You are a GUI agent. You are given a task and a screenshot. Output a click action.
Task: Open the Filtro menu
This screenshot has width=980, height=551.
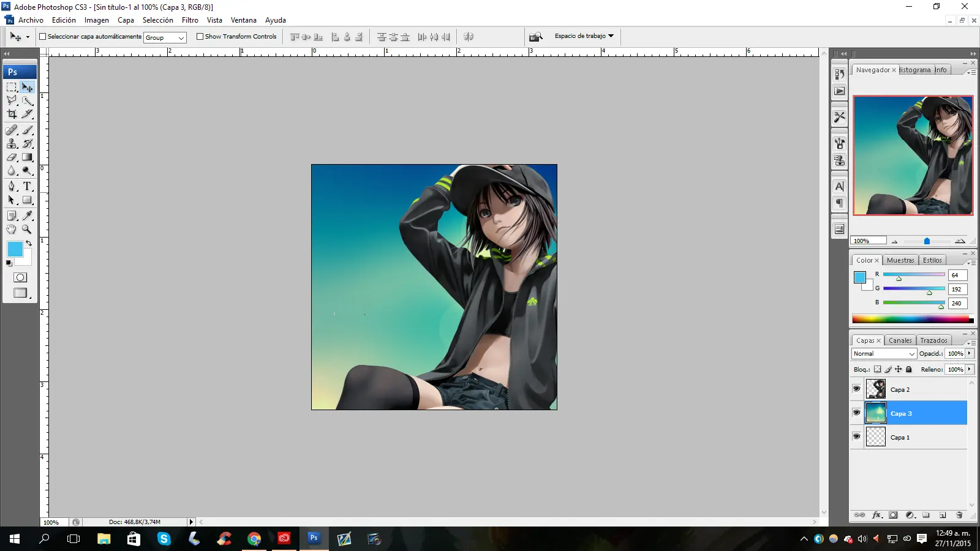(x=190, y=20)
